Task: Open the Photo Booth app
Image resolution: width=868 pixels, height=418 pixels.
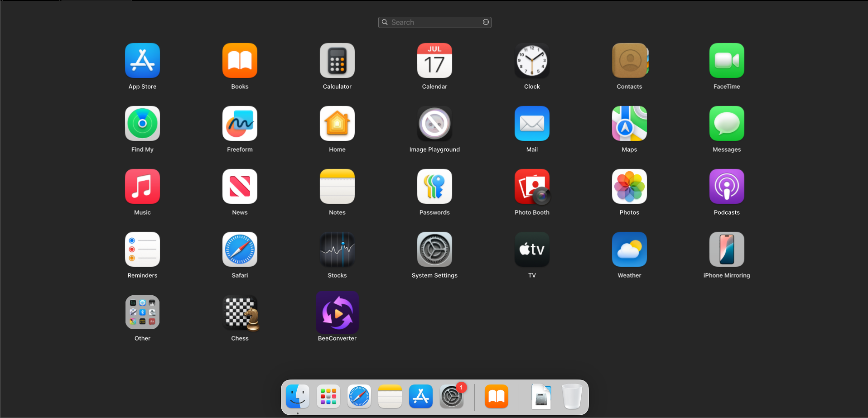Action: pyautogui.click(x=532, y=187)
